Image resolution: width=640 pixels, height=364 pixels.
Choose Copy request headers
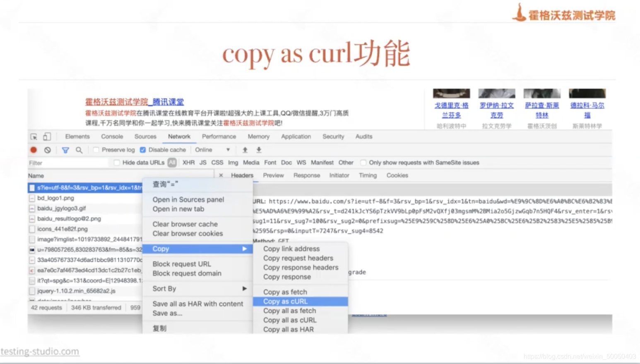pyautogui.click(x=301, y=258)
